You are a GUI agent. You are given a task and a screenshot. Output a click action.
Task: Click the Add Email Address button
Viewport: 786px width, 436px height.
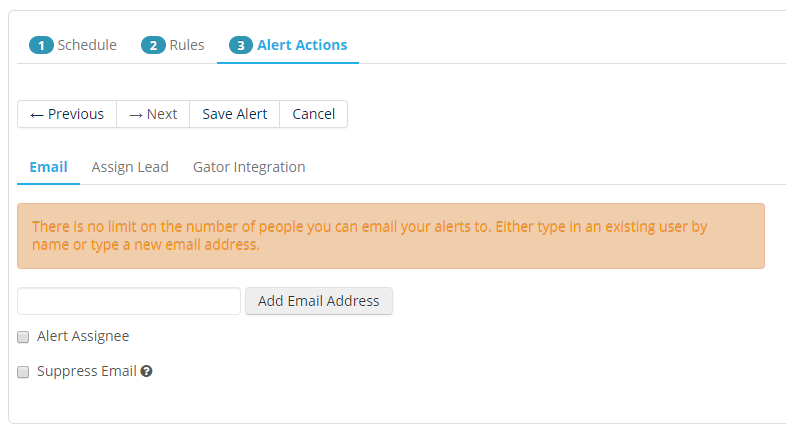319,301
